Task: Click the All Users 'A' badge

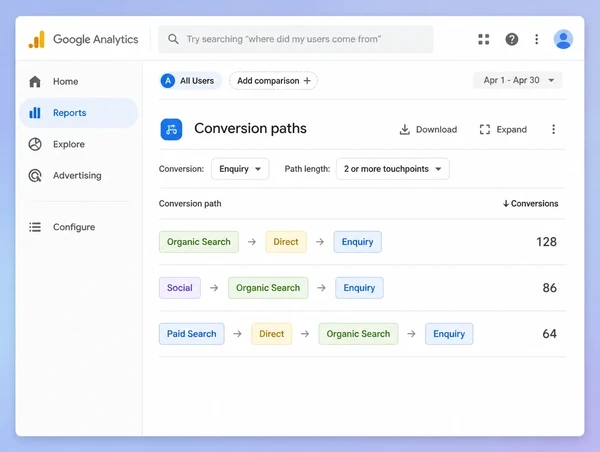Action: tap(168, 81)
